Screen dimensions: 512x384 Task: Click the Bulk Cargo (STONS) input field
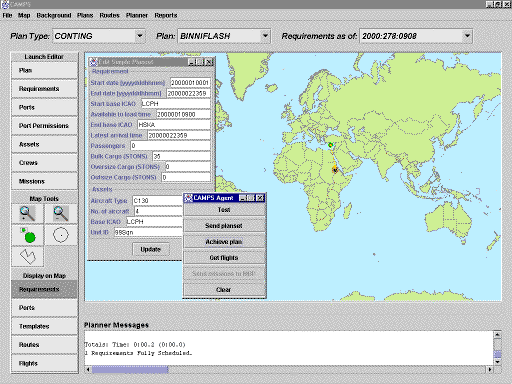click(181, 156)
